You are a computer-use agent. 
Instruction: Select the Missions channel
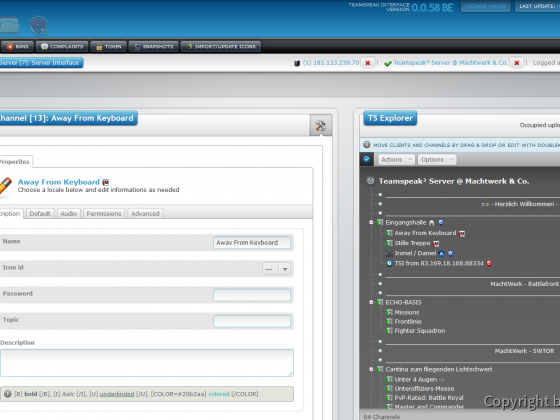coord(407,312)
